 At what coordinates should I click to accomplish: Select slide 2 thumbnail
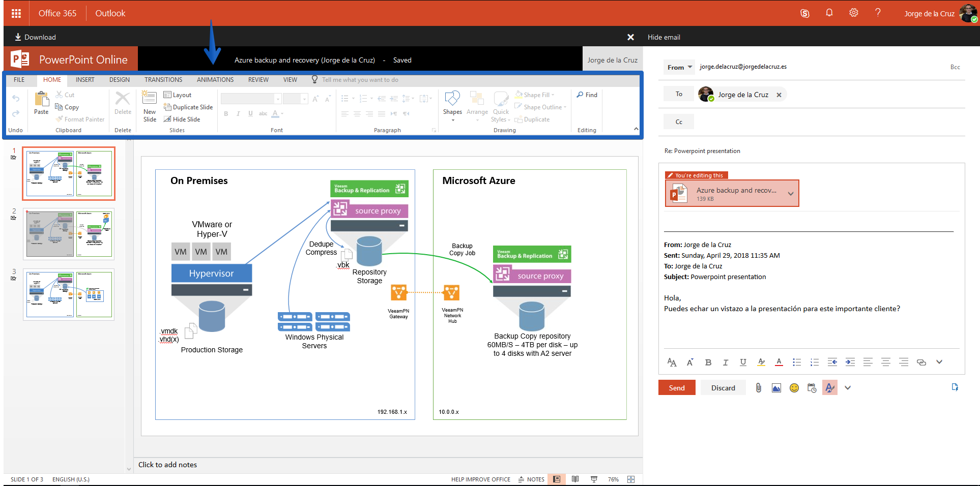tap(69, 234)
